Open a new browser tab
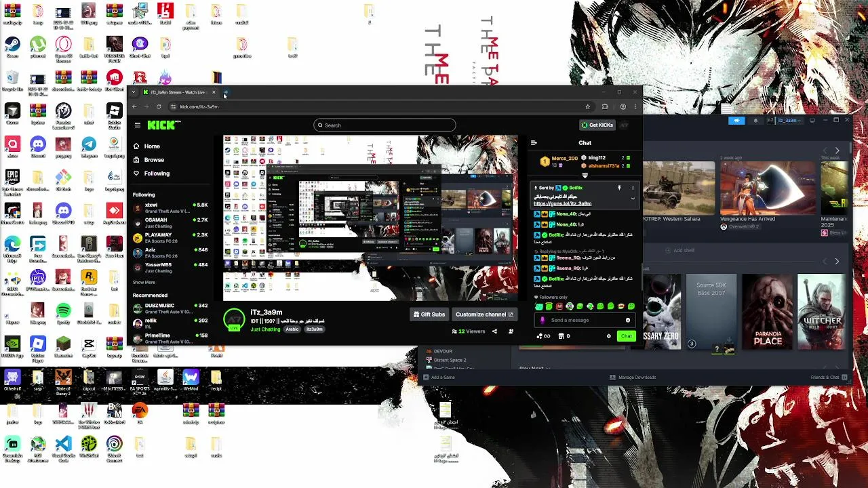This screenshot has height=488, width=868. coord(226,92)
